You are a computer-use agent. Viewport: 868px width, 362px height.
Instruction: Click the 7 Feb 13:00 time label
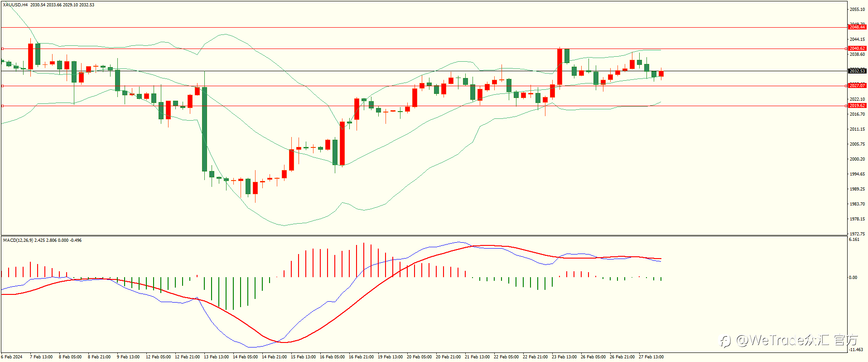(41, 357)
